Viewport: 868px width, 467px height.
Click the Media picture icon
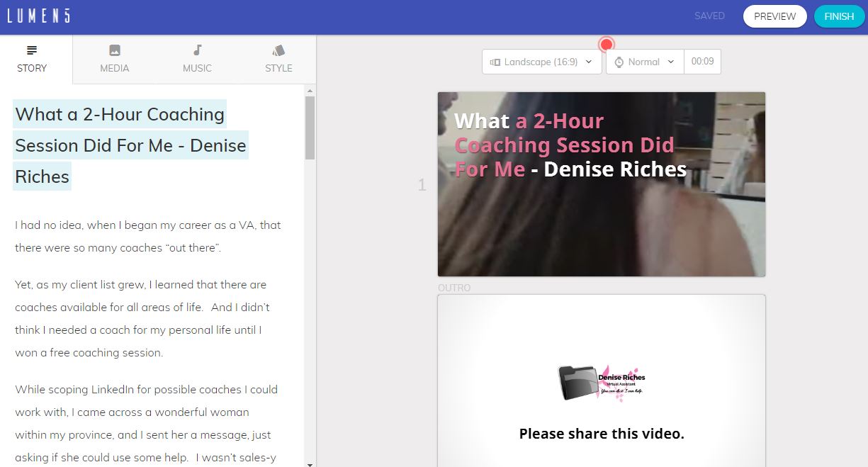(x=114, y=50)
